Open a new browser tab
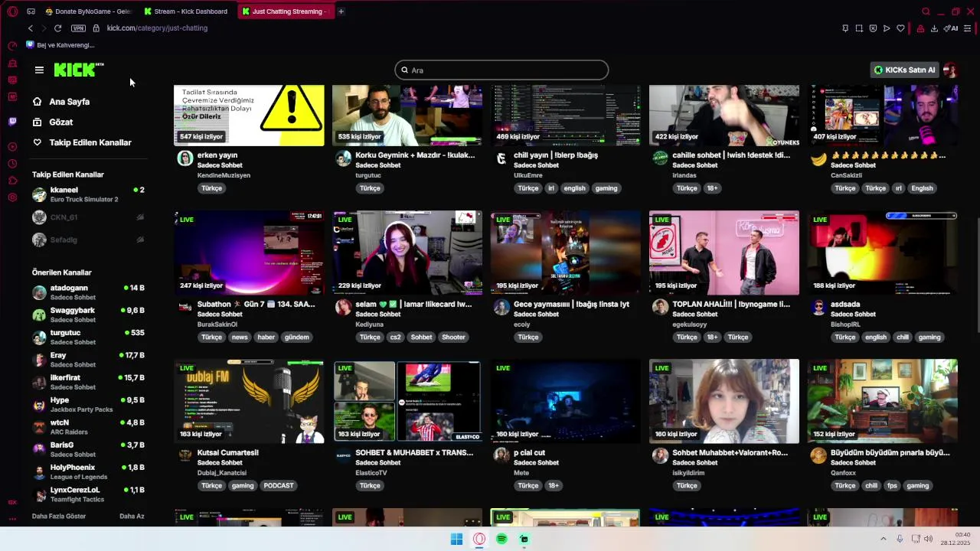 point(341,11)
